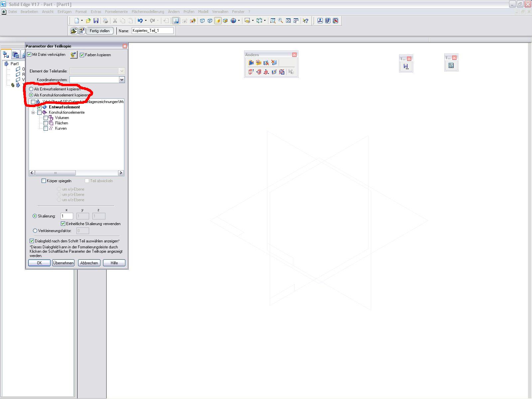Click first red box icon in Ändern bottom row
This screenshot has width=532, height=399.
(251, 71)
